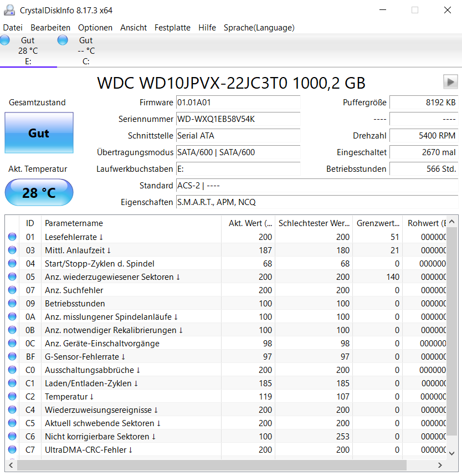Click the CrystalDiskInfo title bar icon
Screen dimensions: 462x476
point(9,10)
